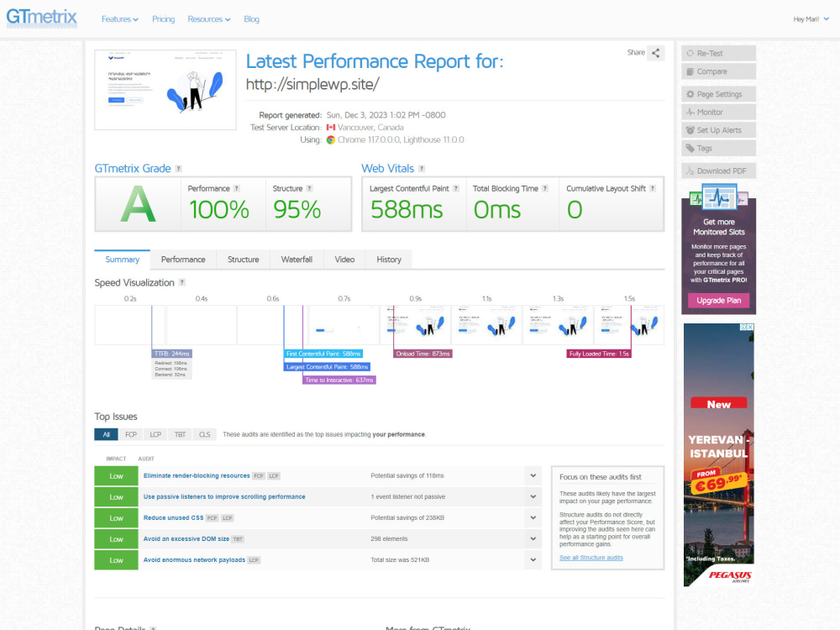Expand the Reduce unused CSS audit
This screenshot has width=840, height=630.
click(x=533, y=517)
